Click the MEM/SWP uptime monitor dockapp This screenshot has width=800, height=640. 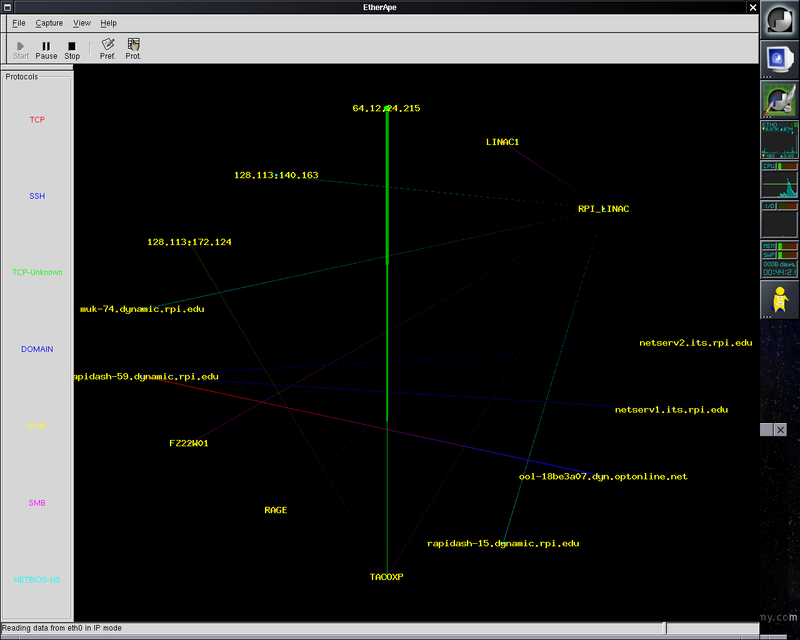(x=780, y=259)
